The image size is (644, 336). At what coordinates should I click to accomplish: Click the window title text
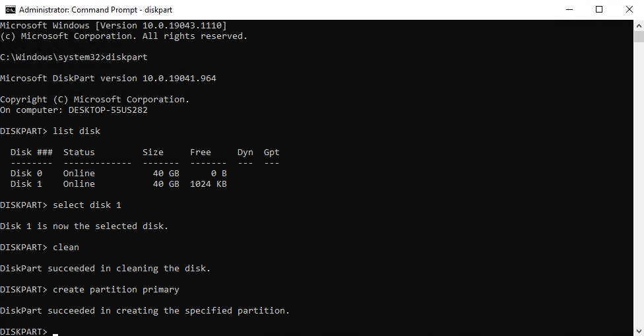tap(96, 9)
